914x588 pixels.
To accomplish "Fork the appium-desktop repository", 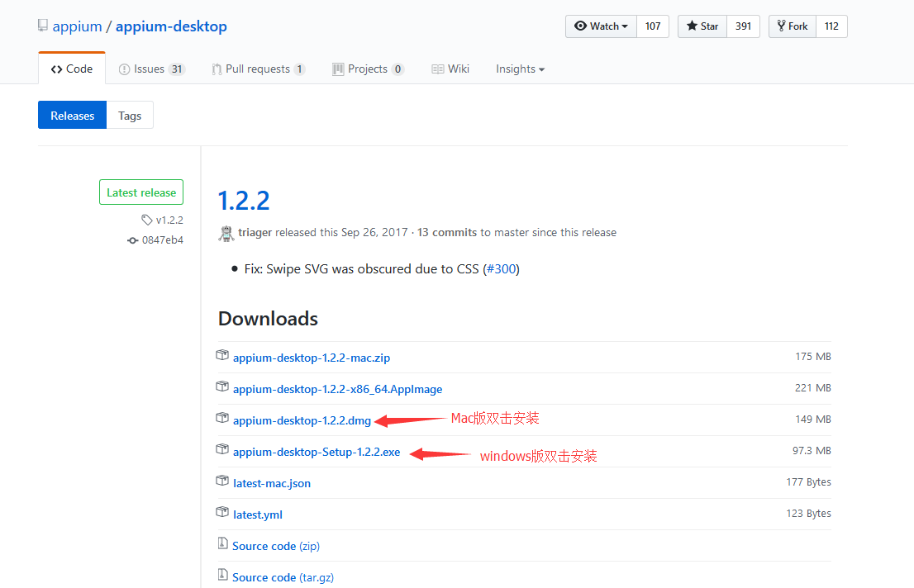I will tap(793, 26).
